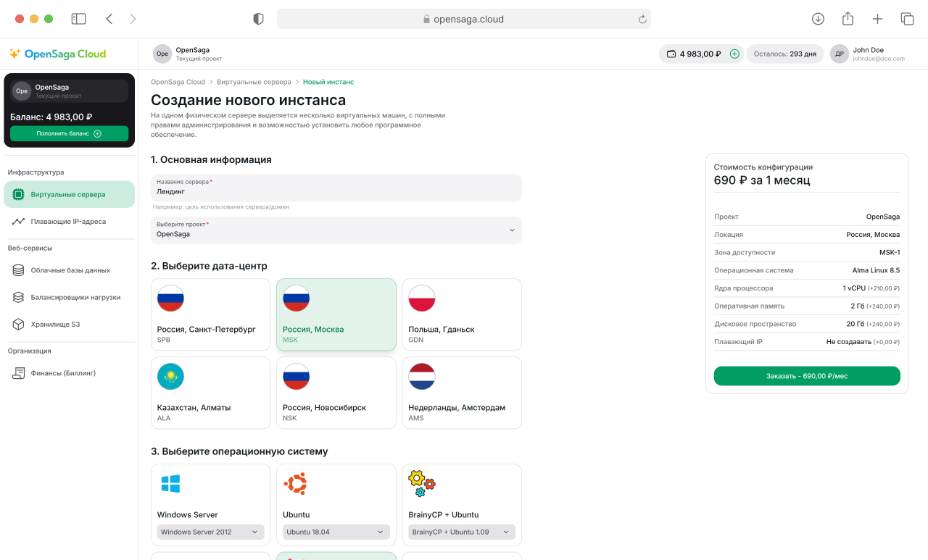
Task: Click the S3 storage cube icon
Action: [x=18, y=325]
